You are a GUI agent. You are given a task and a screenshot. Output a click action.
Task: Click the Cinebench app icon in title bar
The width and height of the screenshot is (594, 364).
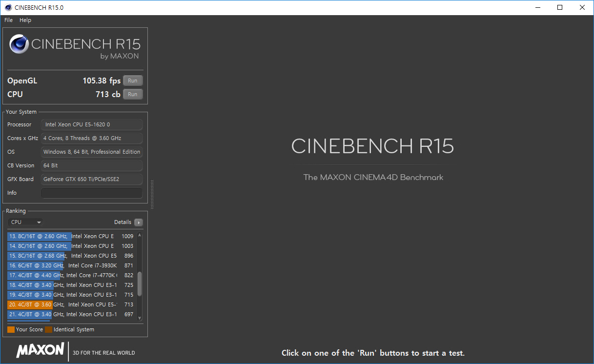point(8,7)
